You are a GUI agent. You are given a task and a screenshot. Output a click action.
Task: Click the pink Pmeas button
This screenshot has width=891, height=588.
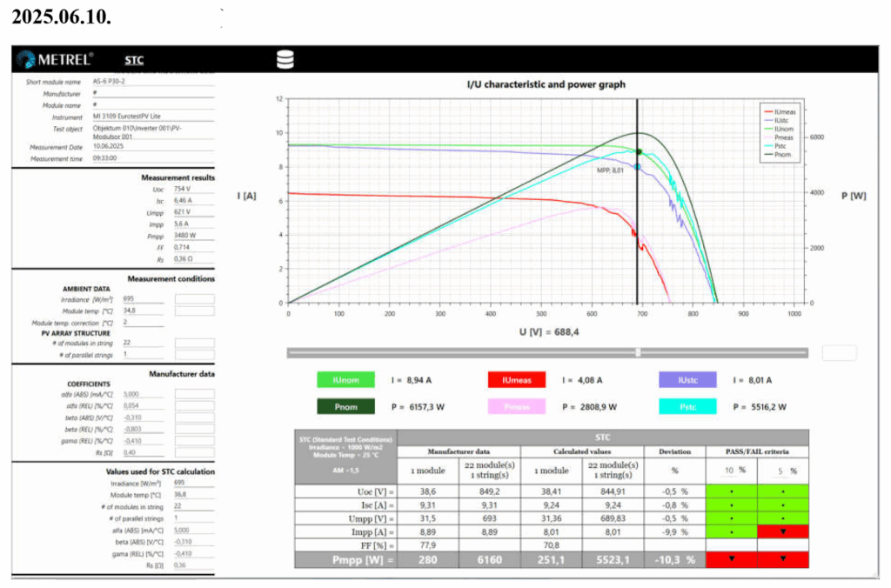[516, 406]
